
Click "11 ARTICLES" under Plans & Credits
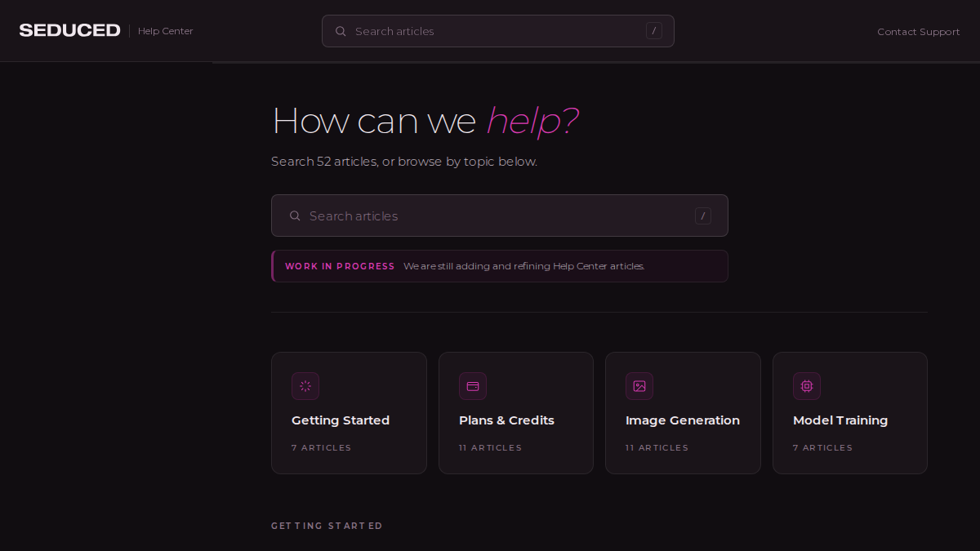point(490,448)
